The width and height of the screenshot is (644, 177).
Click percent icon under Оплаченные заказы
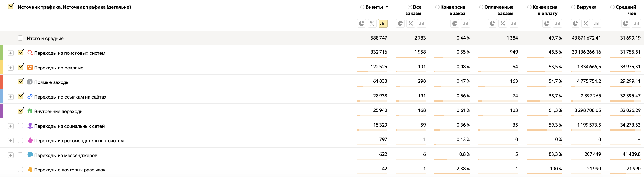[503, 23]
